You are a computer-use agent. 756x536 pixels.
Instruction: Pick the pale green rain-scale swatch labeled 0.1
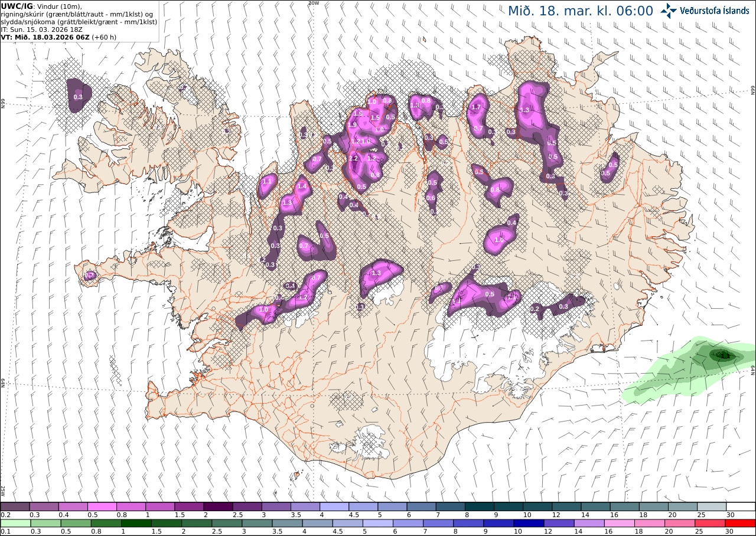coord(15,523)
